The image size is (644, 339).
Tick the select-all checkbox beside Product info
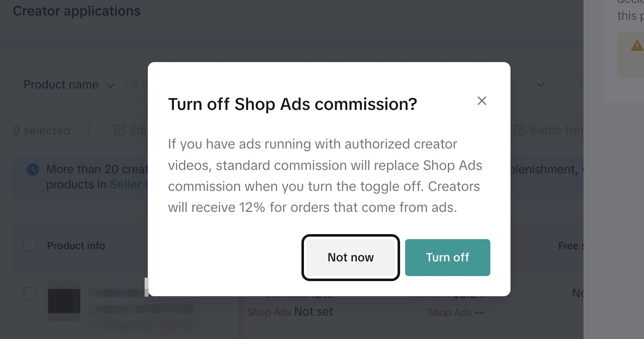(30, 245)
